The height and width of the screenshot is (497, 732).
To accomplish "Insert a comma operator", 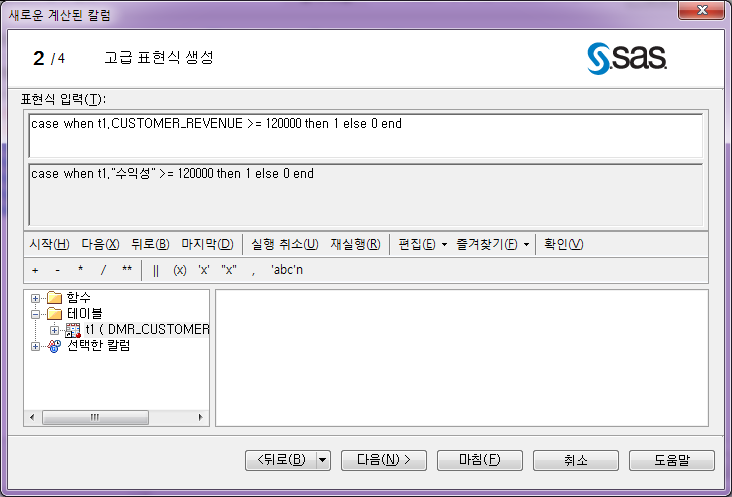I will pyautogui.click(x=253, y=272).
